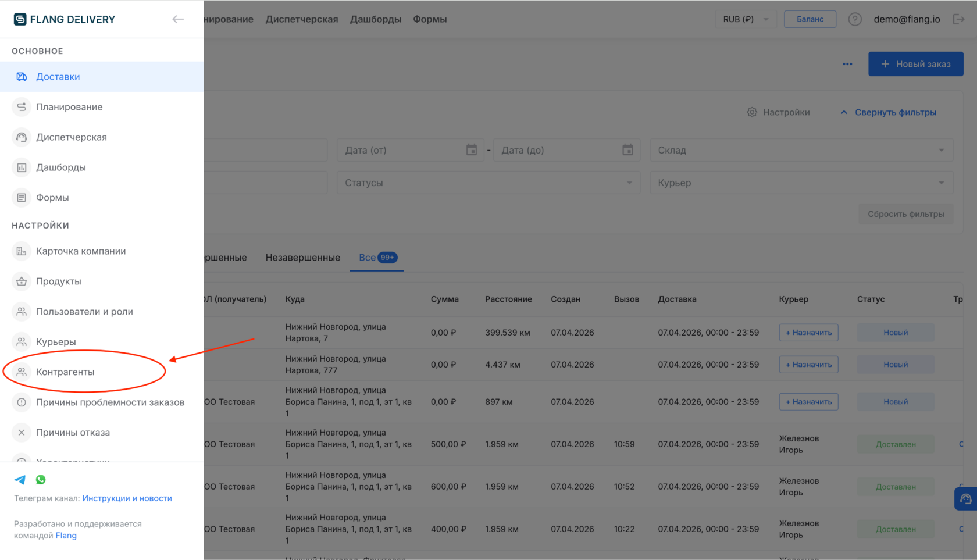The width and height of the screenshot is (977, 560).
Task: Switch to the Все tab
Action: 377,258
